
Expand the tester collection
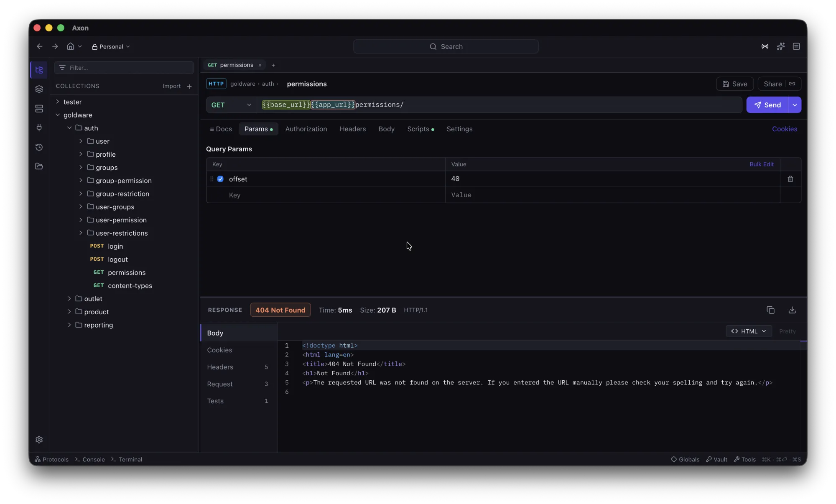click(x=58, y=102)
